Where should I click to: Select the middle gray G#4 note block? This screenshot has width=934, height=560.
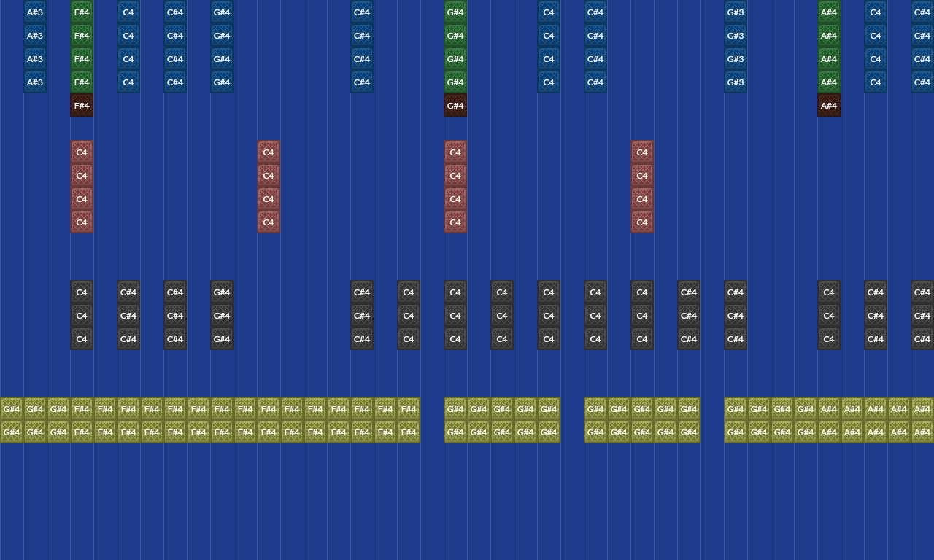(x=222, y=316)
